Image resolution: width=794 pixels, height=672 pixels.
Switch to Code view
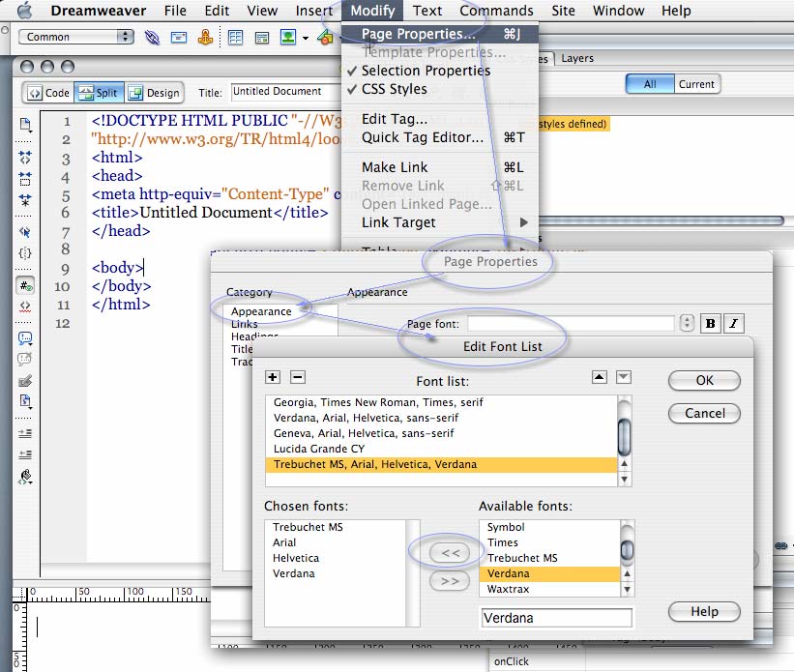click(48, 93)
